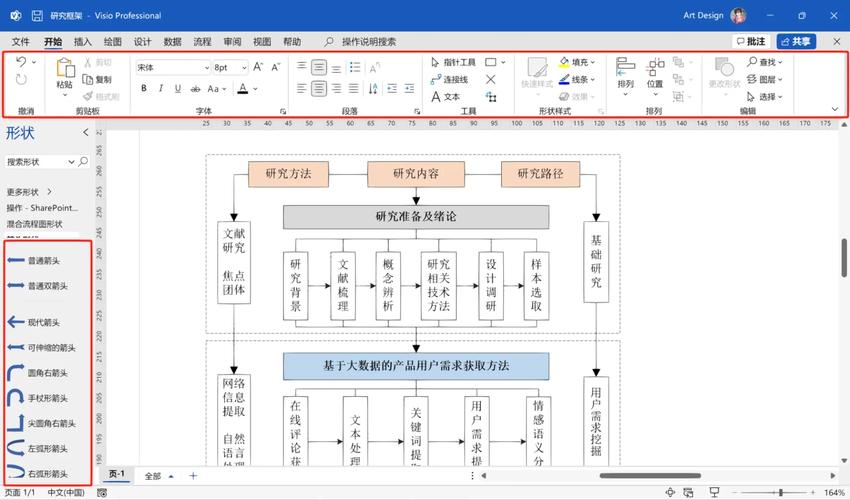This screenshot has width=850, height=500.
Task: Click the zoom slider in status bar
Action: (781, 492)
